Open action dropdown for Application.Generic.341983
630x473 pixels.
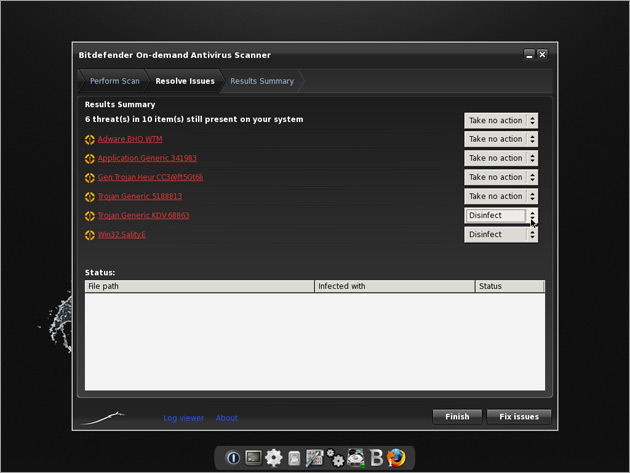[x=501, y=158]
